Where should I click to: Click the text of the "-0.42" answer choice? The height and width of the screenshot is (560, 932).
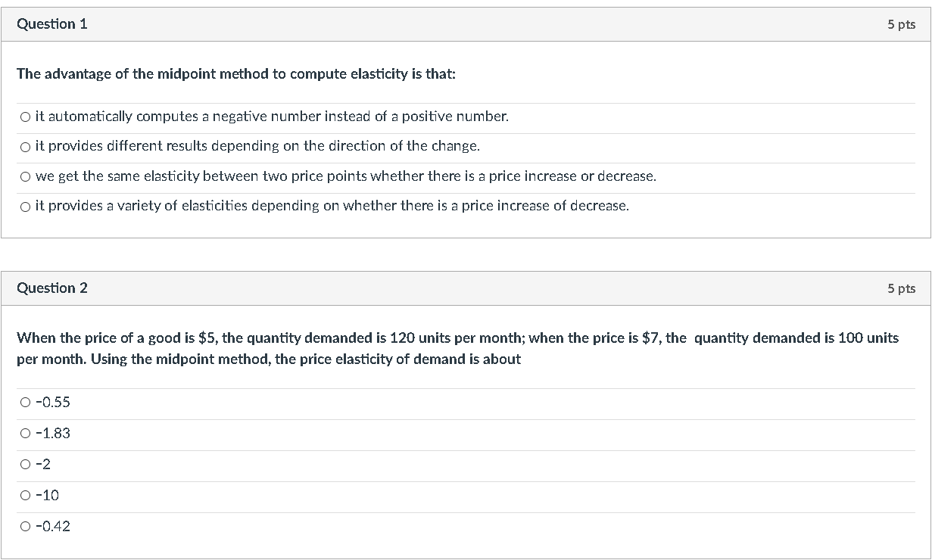coord(51,526)
